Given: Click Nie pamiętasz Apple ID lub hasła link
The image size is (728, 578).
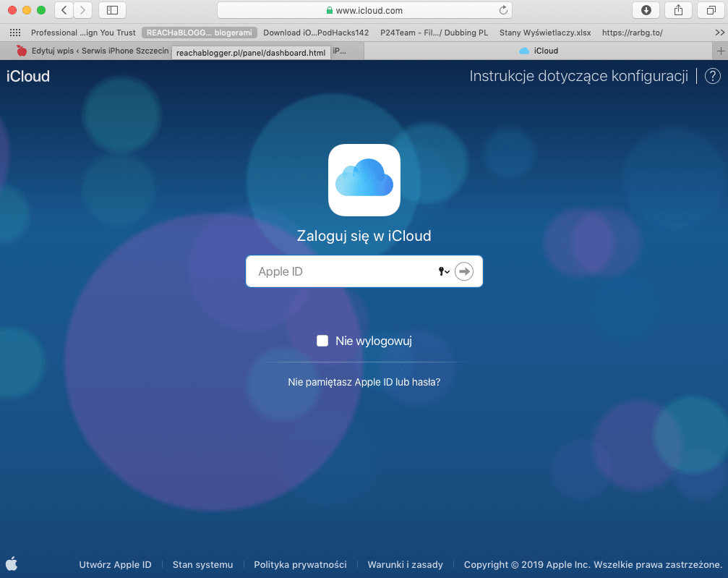Looking at the screenshot, I should click(x=364, y=382).
